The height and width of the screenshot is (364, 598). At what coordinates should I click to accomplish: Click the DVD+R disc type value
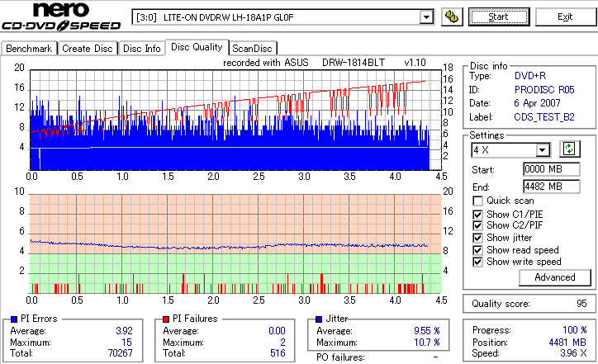coord(530,76)
